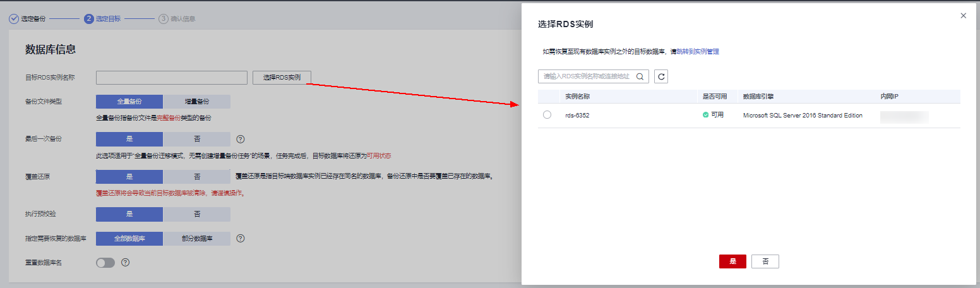
Task: Focus the 目标RDS实例名称 input field
Action: tap(172, 77)
